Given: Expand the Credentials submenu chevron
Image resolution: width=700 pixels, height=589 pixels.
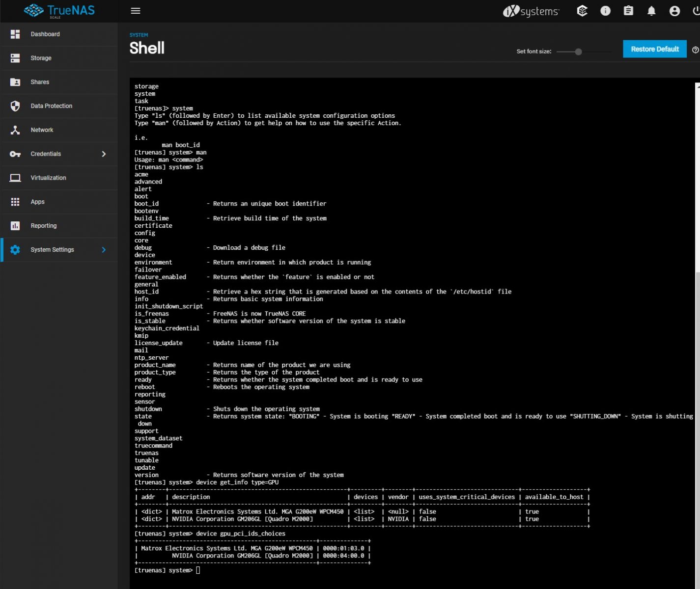Looking at the screenshot, I should 104,154.
